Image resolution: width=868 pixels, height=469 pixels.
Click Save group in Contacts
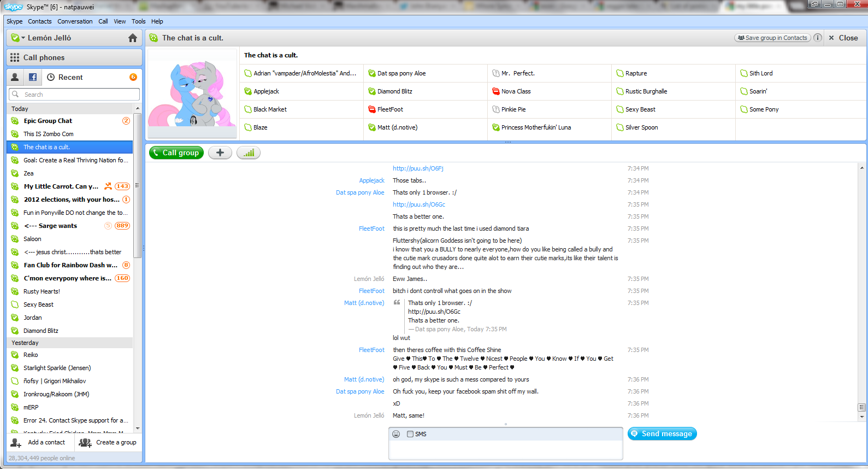[x=772, y=38]
